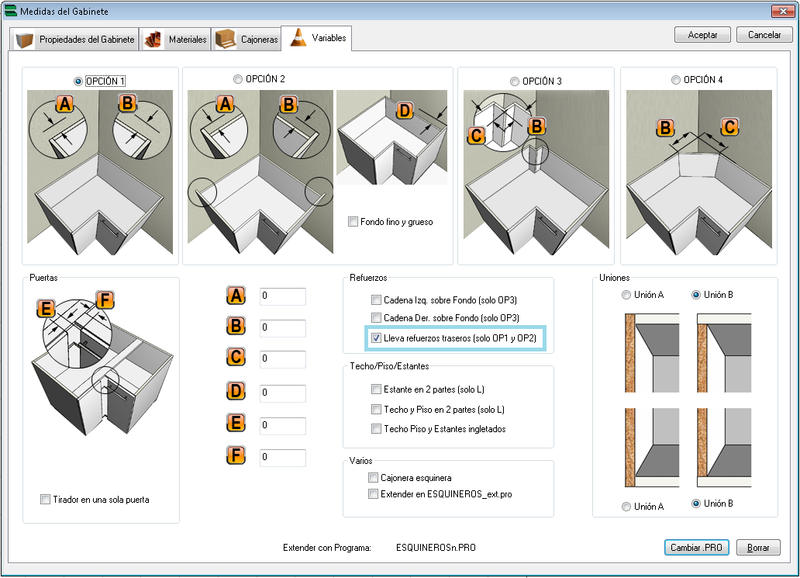Click the drawer icon on Cajoneras tab
Screen dimensions: 800x578
pyautogui.click(x=225, y=39)
